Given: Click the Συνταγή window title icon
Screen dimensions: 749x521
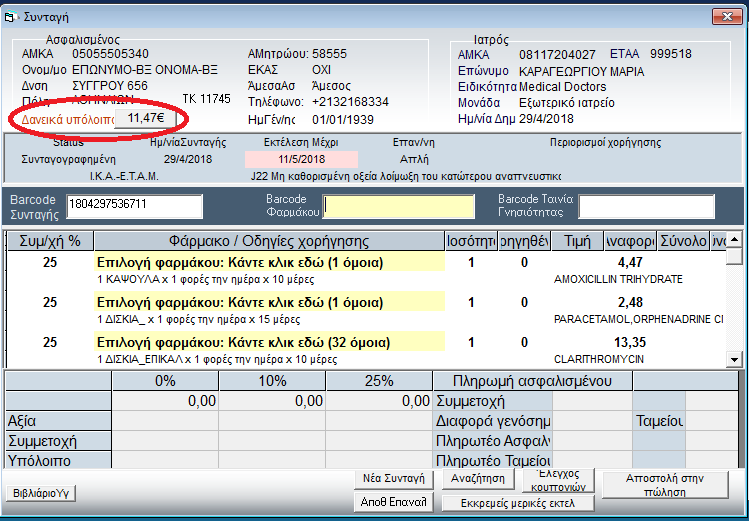Looking at the screenshot, I should point(10,17).
